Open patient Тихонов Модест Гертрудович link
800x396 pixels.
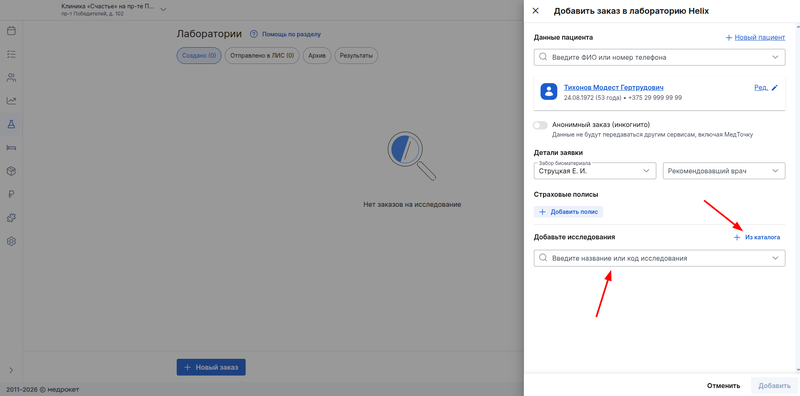(x=614, y=88)
